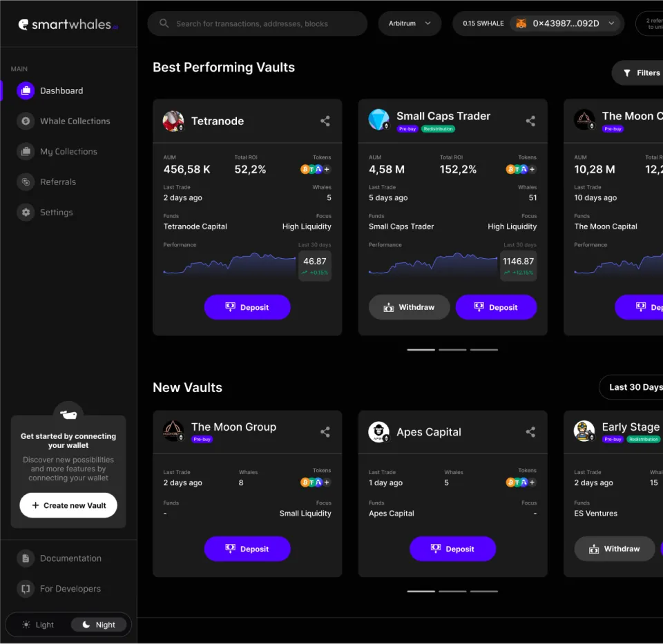
Task: Click the Settings gear icon
Action: point(26,212)
